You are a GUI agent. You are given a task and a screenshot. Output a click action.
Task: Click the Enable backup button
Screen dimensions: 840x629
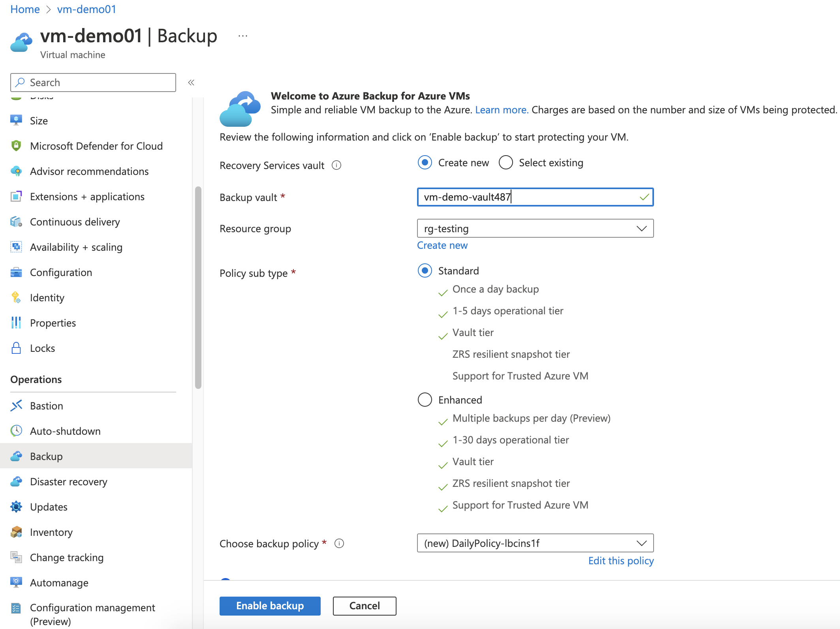tap(270, 606)
